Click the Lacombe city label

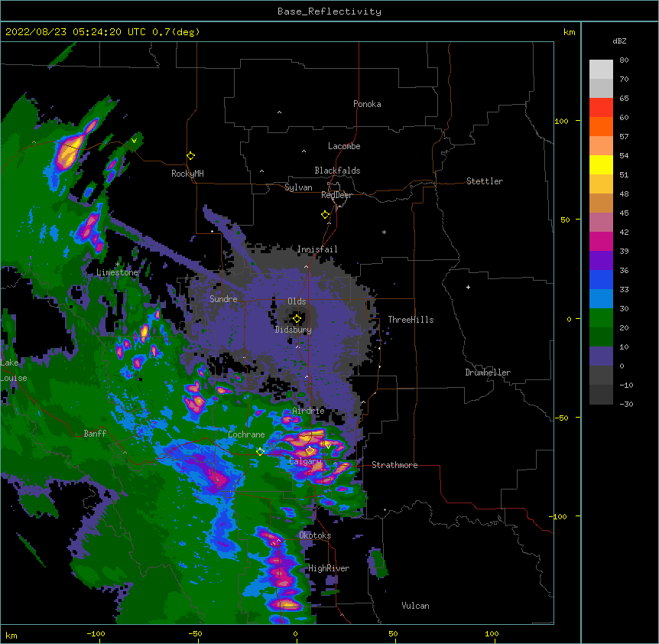coord(344,146)
